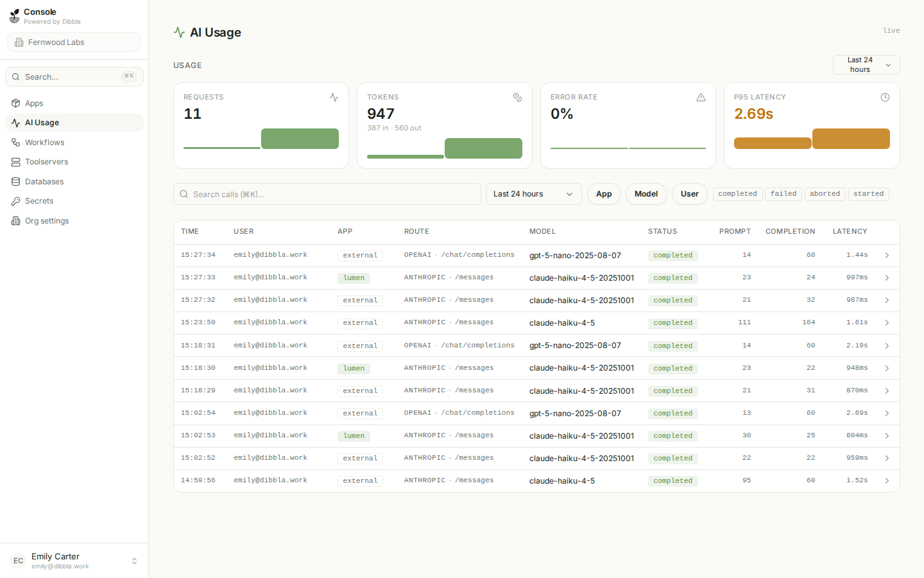Click the 164 completion value
Image resolution: width=924 pixels, height=578 pixels.
(x=809, y=322)
